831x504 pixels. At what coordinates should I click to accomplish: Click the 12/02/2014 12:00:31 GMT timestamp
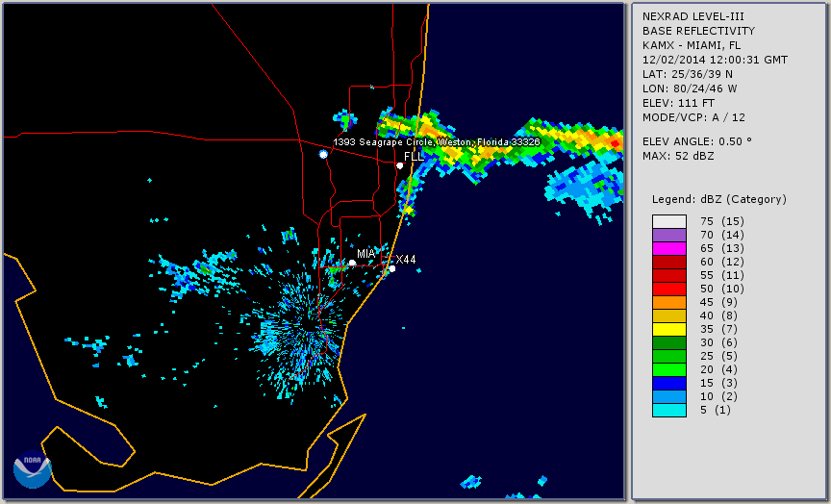pyautogui.click(x=715, y=60)
